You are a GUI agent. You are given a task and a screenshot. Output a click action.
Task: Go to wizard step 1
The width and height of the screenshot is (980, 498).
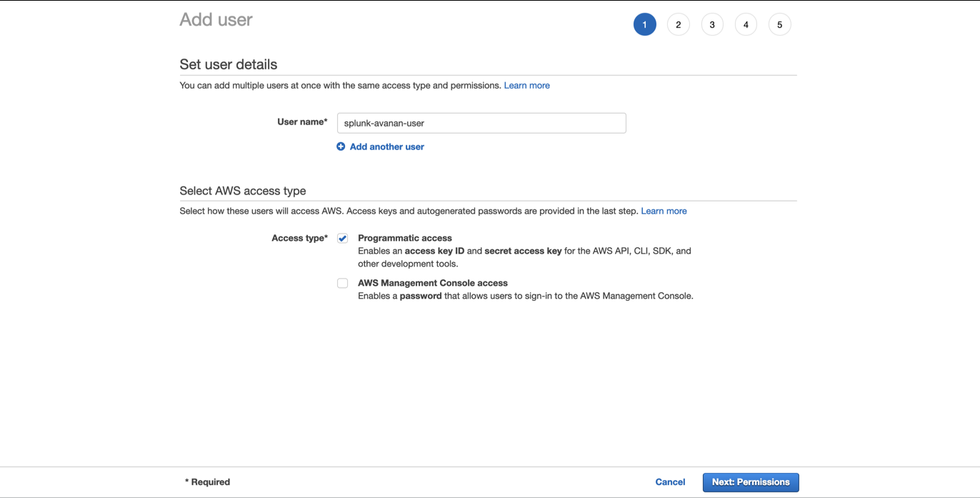click(644, 25)
